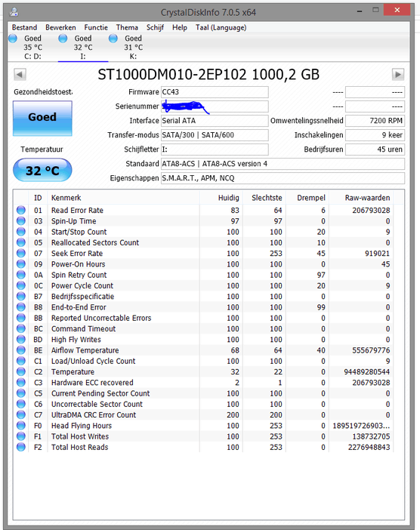The image size is (420, 530).
Task: Select the I: disk tab
Action: coord(83,48)
